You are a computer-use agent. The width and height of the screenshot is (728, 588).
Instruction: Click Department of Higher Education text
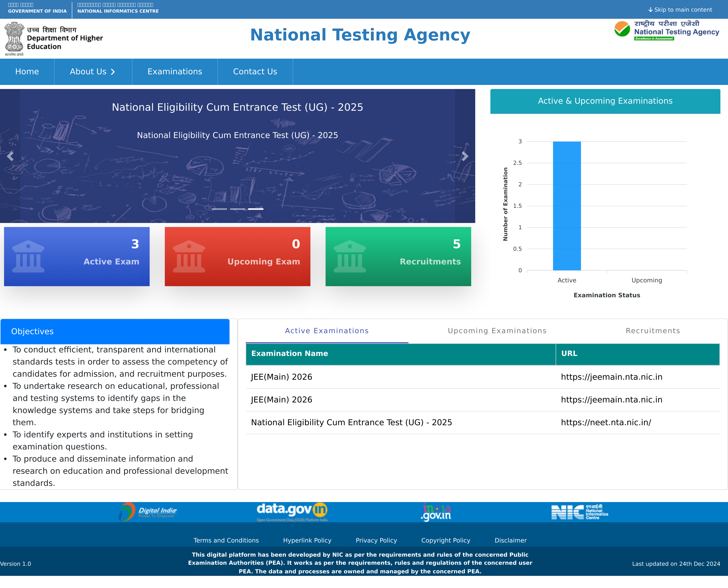[x=65, y=42]
